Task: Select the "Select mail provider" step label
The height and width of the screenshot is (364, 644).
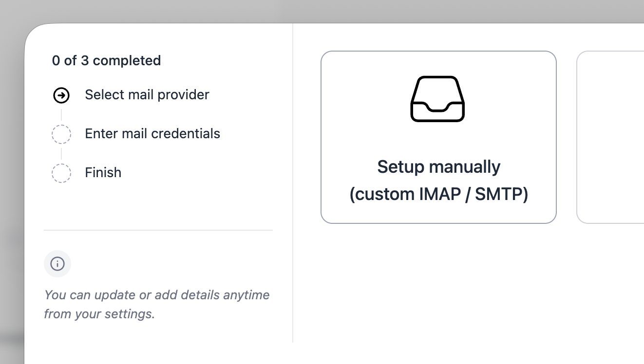Action: (x=147, y=94)
